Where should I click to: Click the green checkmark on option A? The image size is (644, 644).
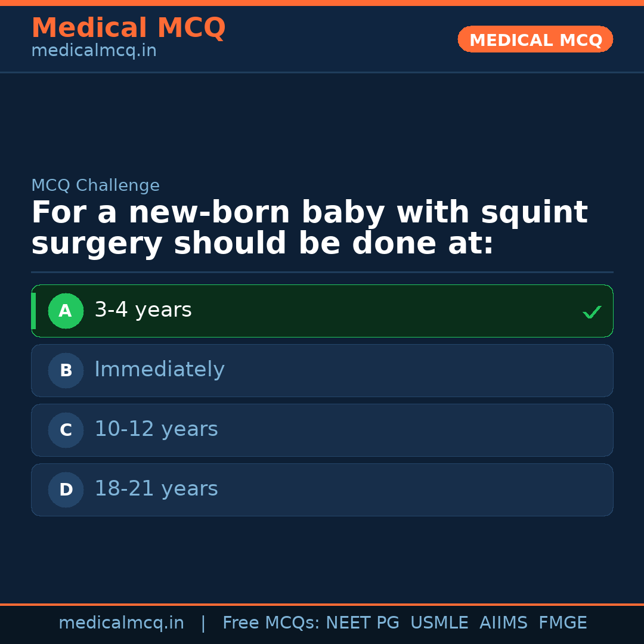click(x=592, y=312)
